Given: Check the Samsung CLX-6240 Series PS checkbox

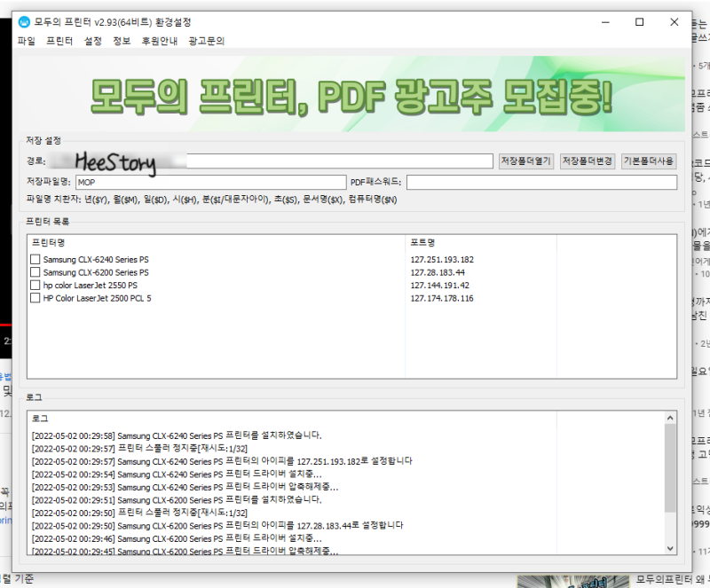Looking at the screenshot, I should (35, 259).
